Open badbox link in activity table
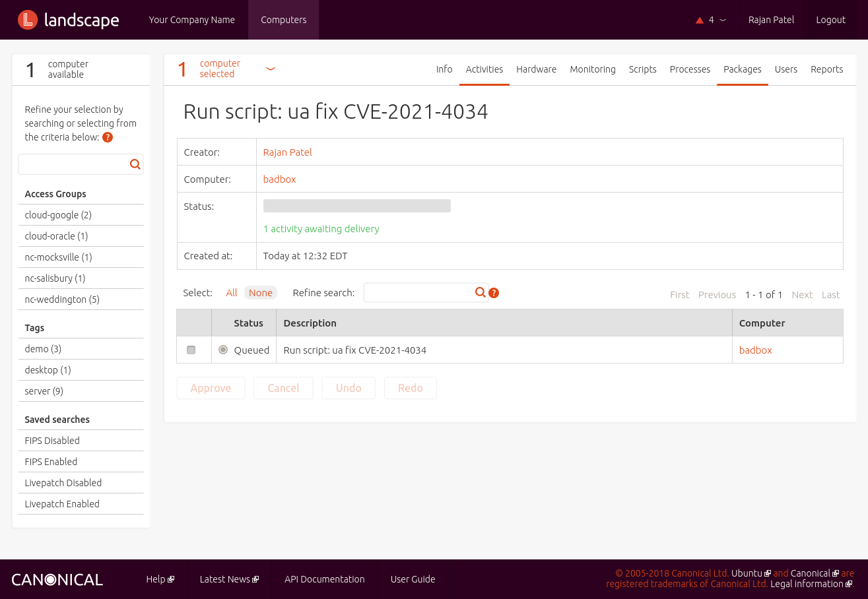 click(x=755, y=350)
